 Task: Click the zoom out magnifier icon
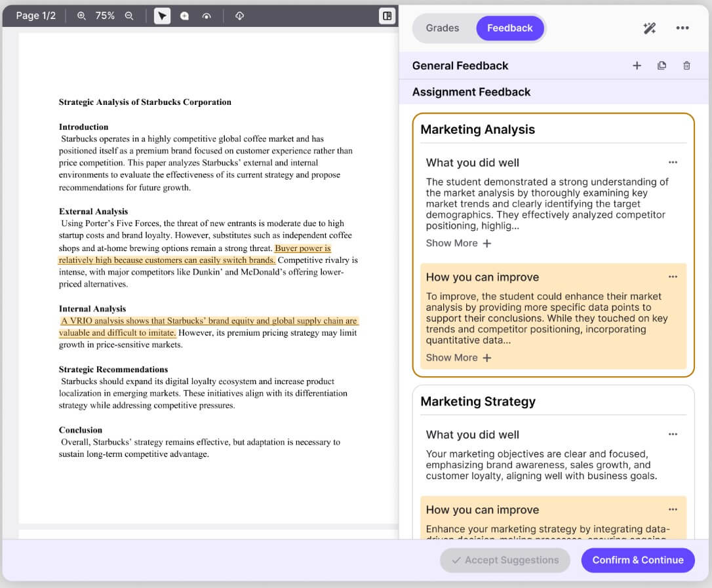click(x=129, y=16)
